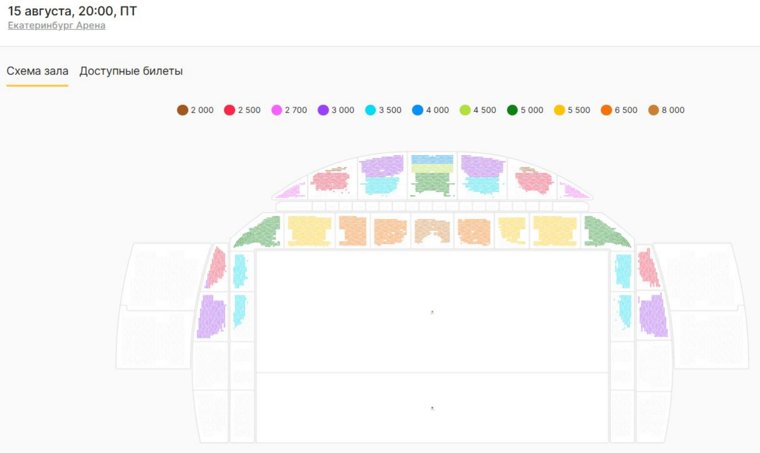Click the 4 000 blue price legend

click(x=418, y=110)
